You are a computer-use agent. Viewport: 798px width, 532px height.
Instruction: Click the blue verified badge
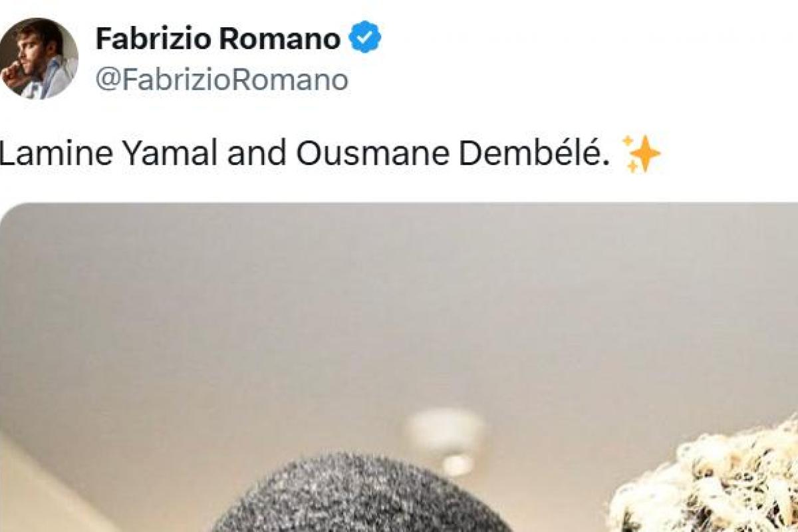tap(365, 37)
